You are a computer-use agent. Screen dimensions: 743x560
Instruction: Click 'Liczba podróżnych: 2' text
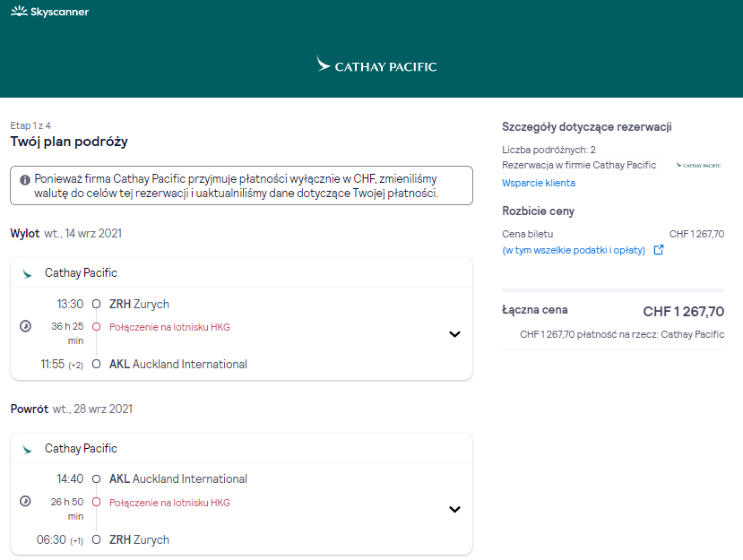(549, 150)
